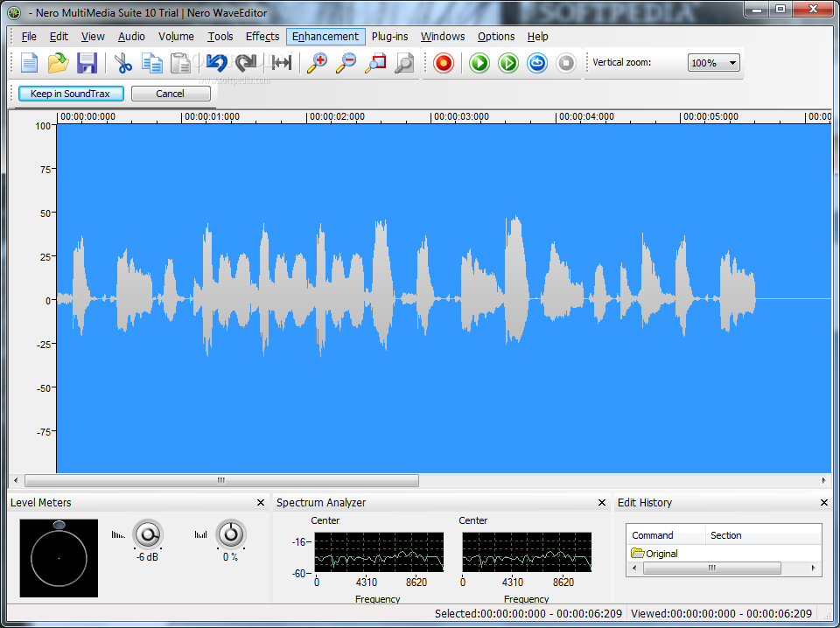Click the Cancel button
The image size is (840, 628).
click(171, 94)
